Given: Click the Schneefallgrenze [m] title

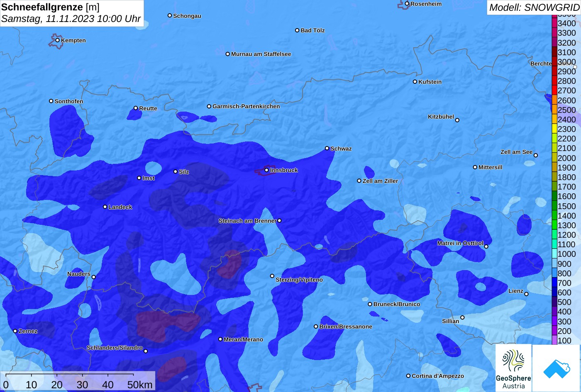Looking at the screenshot, I should pyautogui.click(x=51, y=7).
